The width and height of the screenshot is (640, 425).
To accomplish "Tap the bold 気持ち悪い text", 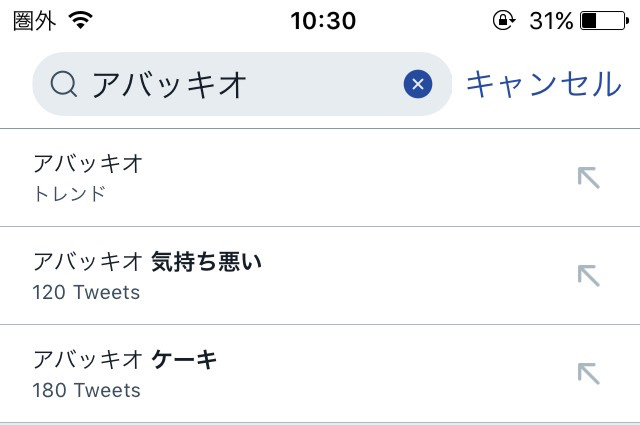I will [x=207, y=262].
